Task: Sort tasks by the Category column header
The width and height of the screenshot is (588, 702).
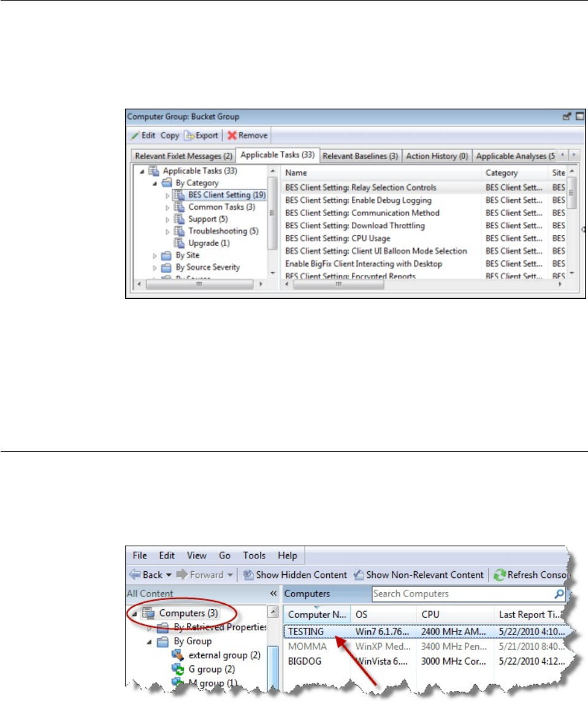Action: 514,173
